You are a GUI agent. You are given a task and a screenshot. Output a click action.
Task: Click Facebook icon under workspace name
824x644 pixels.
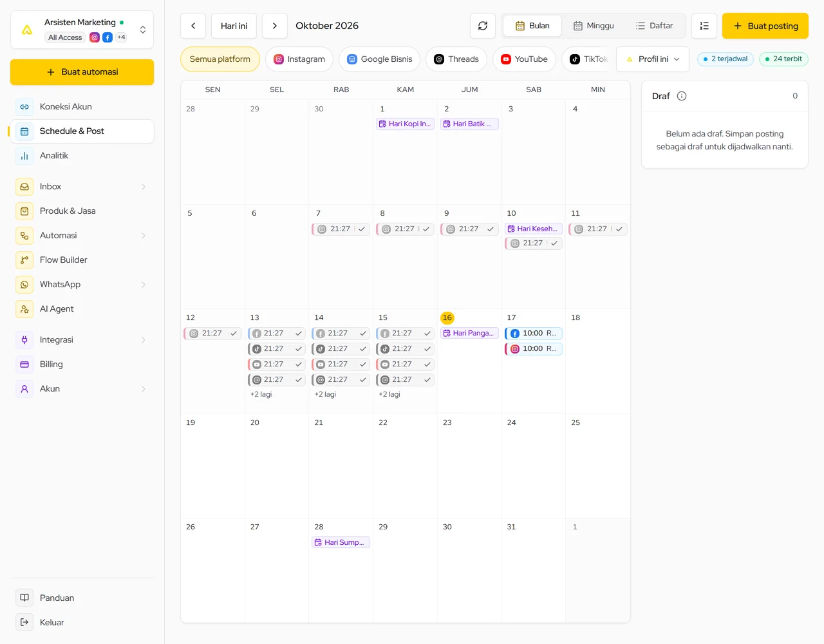[x=108, y=37]
